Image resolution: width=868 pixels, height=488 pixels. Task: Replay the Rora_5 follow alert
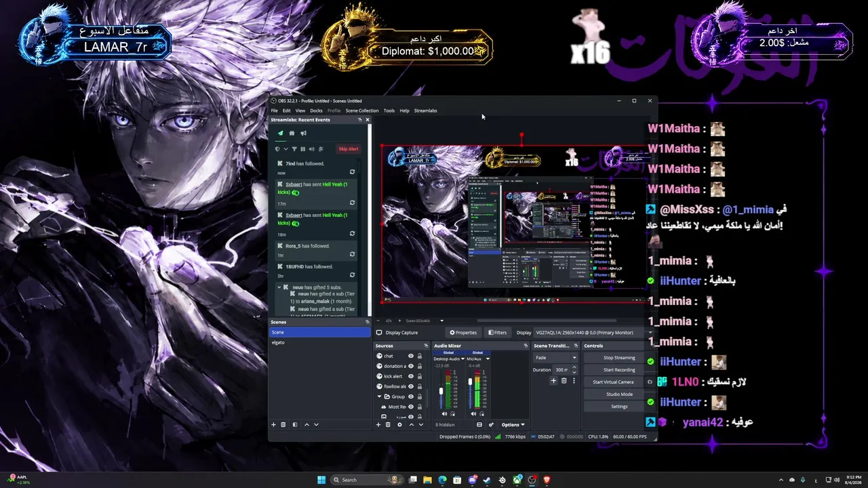point(352,254)
